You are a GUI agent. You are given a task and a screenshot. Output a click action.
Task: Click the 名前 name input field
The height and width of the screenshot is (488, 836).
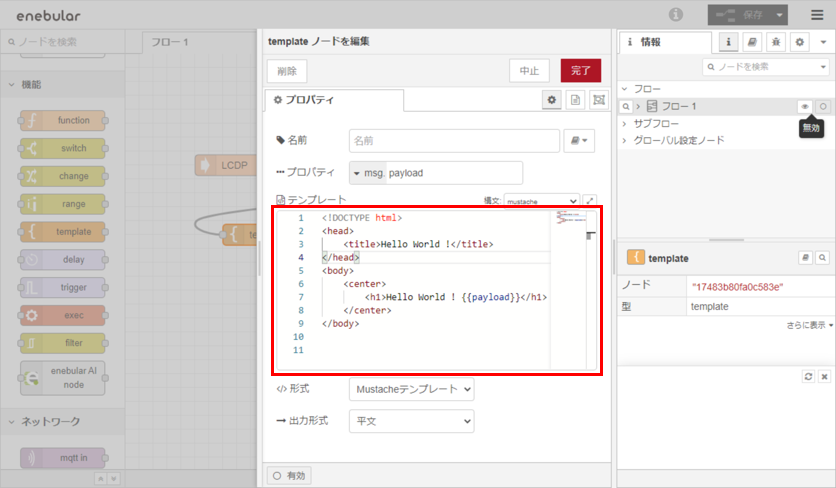click(x=454, y=141)
